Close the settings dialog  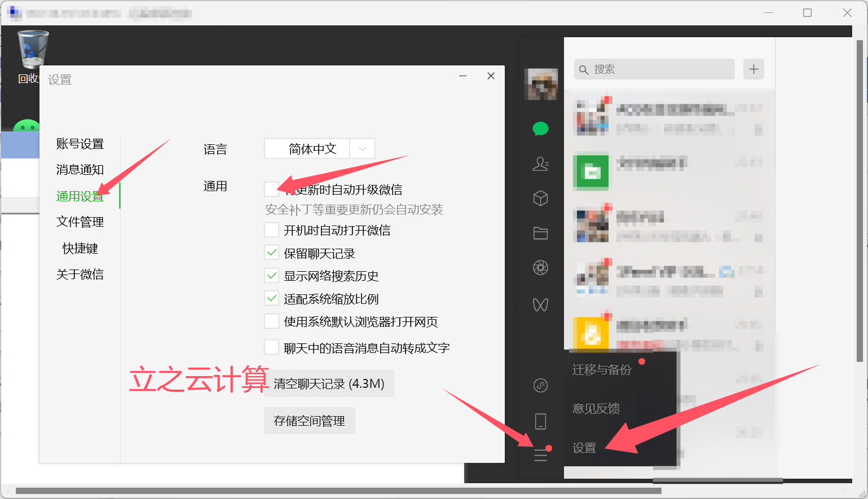click(x=491, y=76)
